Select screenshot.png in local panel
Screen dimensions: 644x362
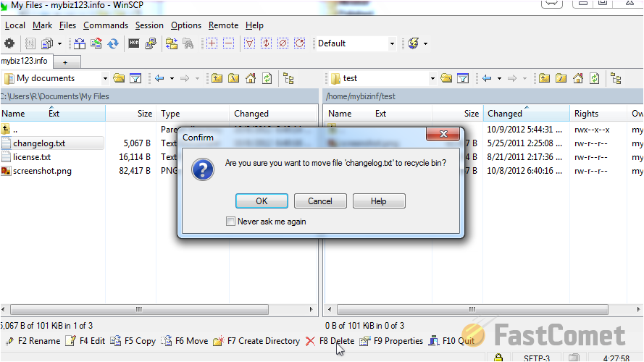point(42,171)
